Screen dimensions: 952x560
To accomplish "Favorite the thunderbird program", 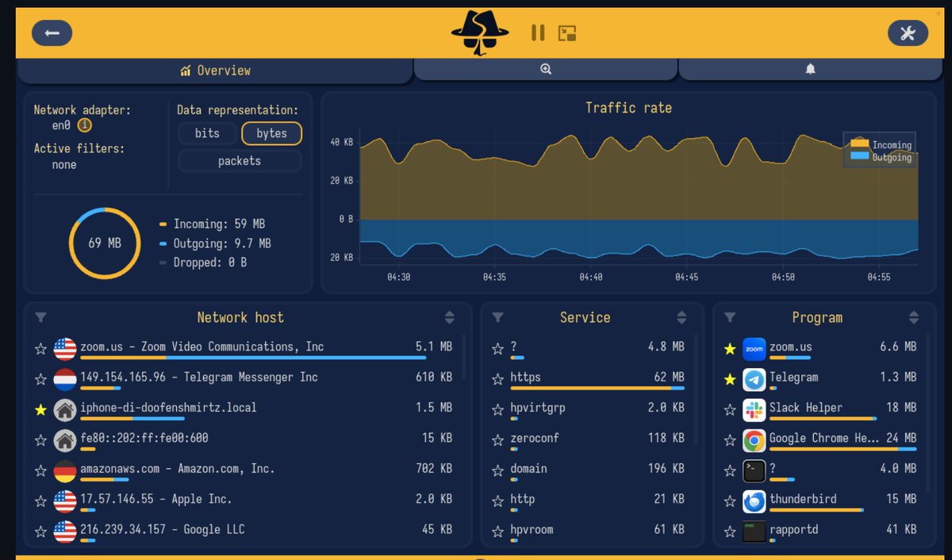I will pyautogui.click(x=730, y=501).
